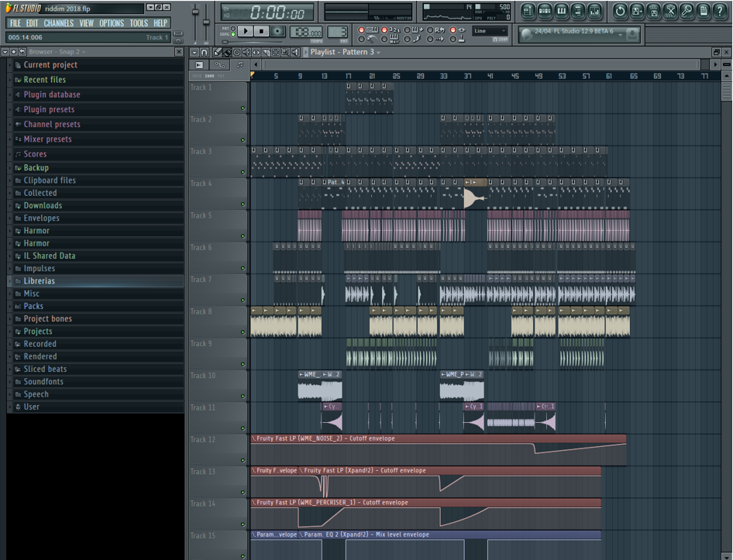
Task: Switch to Pattern mode radio button
Action: [232, 29]
